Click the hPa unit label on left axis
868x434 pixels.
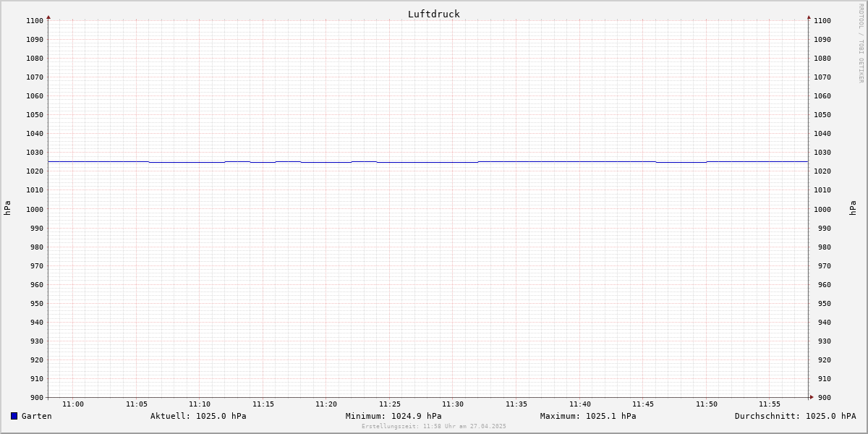point(7,208)
